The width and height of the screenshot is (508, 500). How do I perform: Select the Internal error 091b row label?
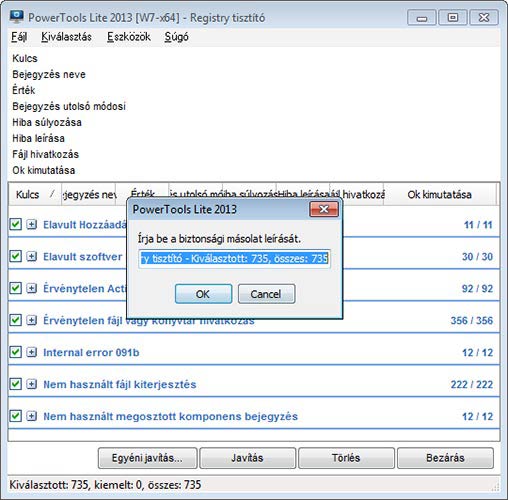click(91, 352)
